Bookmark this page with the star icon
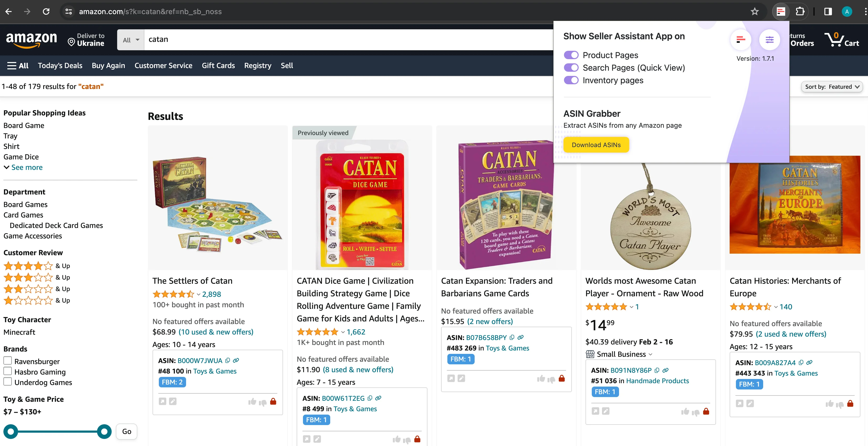The image size is (868, 446). click(755, 12)
